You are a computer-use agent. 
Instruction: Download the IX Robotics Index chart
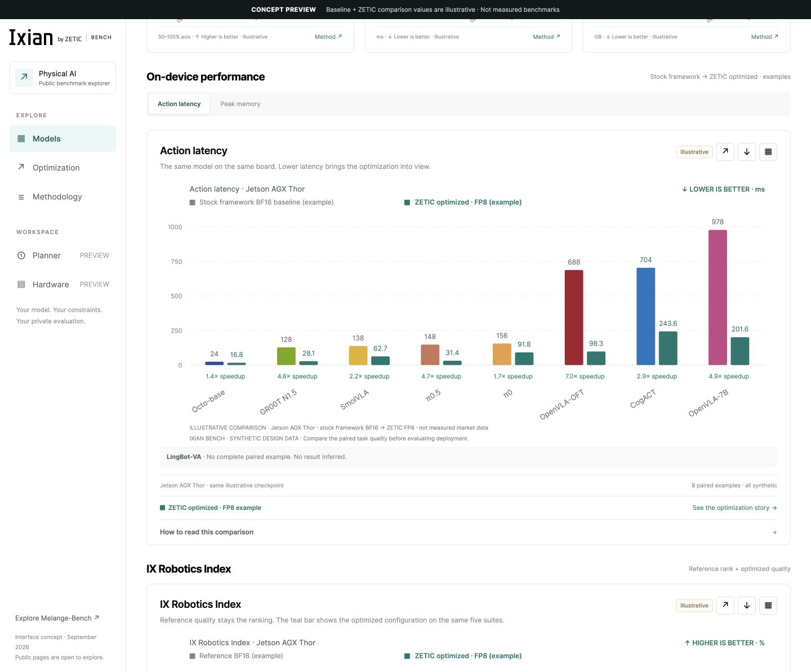pos(747,605)
